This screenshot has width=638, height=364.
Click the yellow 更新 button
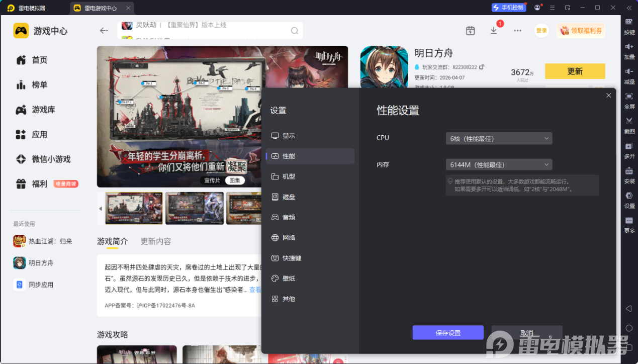point(575,71)
